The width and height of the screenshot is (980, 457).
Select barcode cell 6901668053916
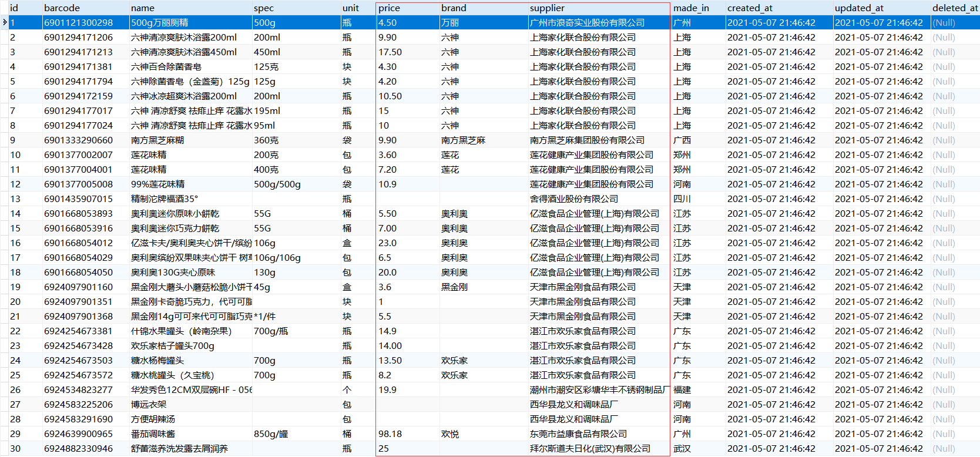(86, 228)
